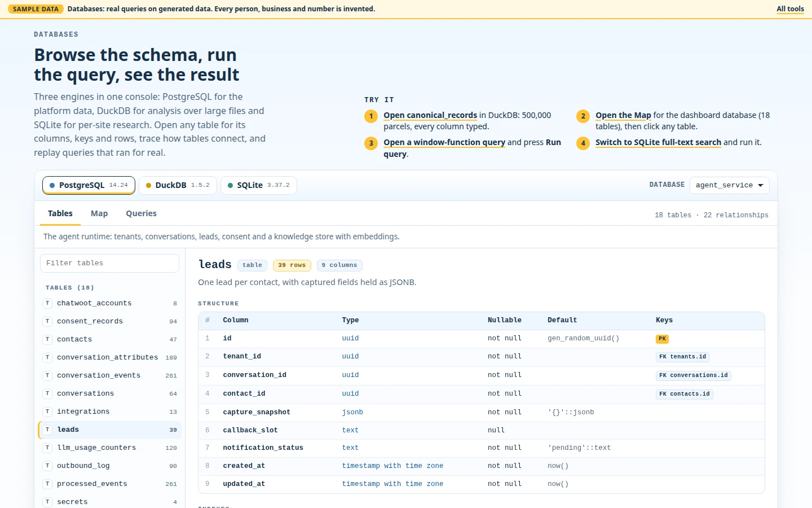The height and width of the screenshot is (508, 812).
Task: Click the T icon next to contacts
Action: coord(47,339)
